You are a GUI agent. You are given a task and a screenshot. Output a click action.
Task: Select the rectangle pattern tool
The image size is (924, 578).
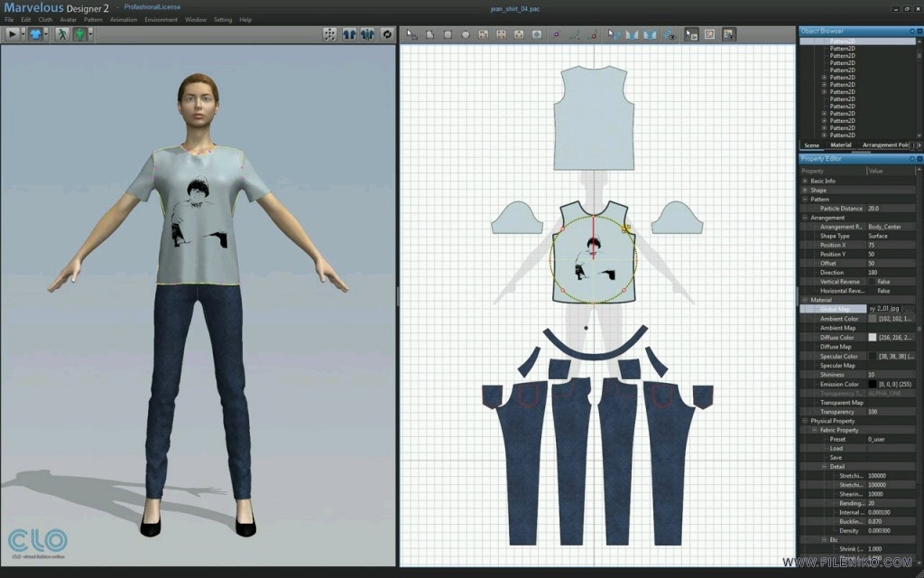tap(448, 35)
